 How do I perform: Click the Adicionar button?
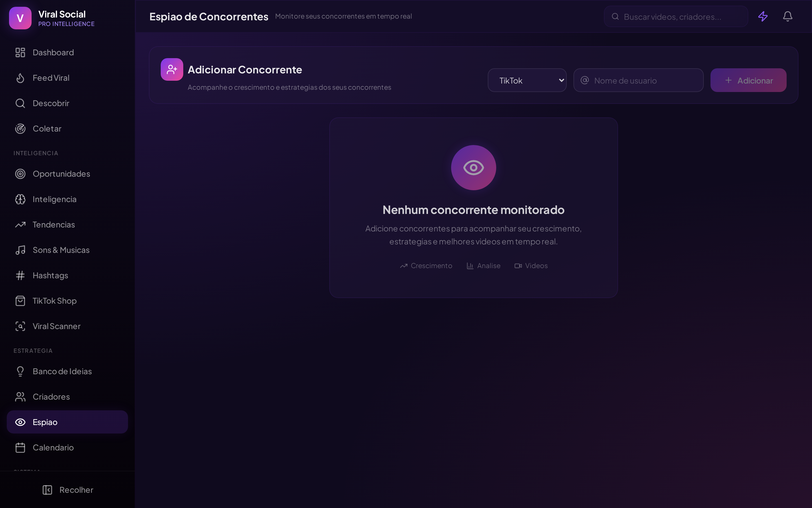coord(748,80)
